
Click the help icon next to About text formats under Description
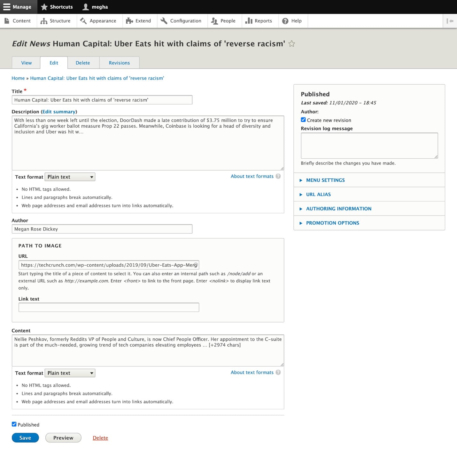point(278,176)
